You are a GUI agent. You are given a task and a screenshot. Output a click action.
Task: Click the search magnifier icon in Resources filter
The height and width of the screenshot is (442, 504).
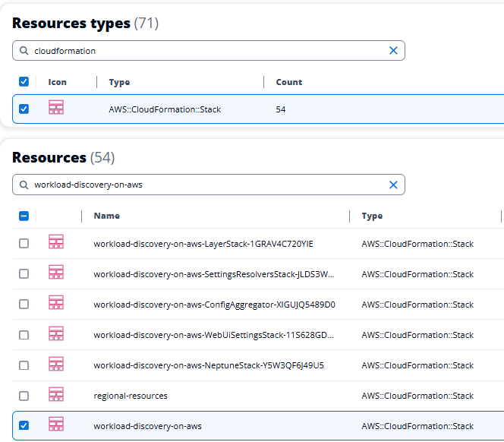click(x=24, y=185)
